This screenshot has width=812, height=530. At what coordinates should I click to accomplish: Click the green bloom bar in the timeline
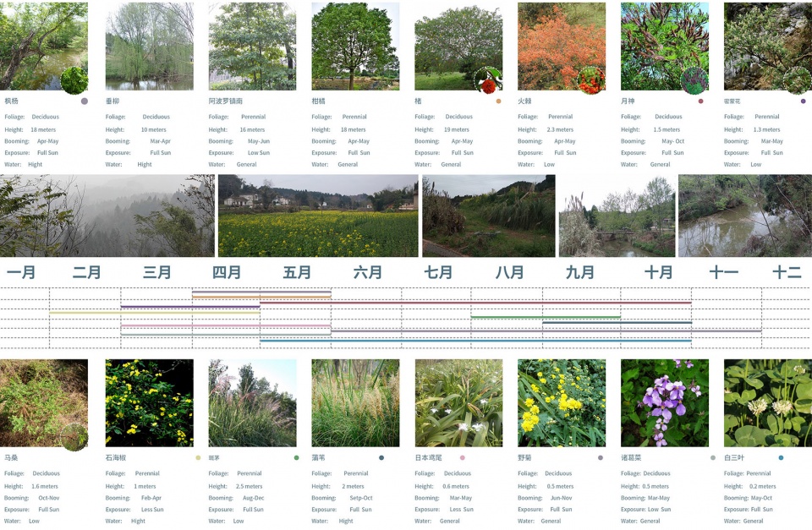click(x=546, y=317)
